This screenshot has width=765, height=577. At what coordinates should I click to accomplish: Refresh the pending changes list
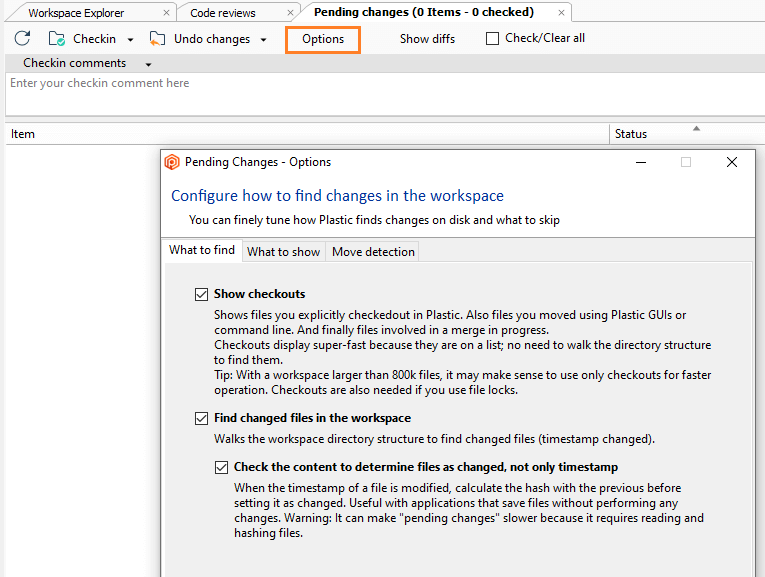point(22,39)
